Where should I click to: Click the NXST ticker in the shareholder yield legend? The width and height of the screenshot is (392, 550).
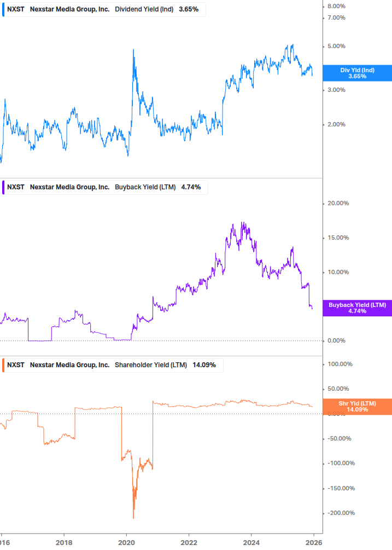[x=16, y=365]
